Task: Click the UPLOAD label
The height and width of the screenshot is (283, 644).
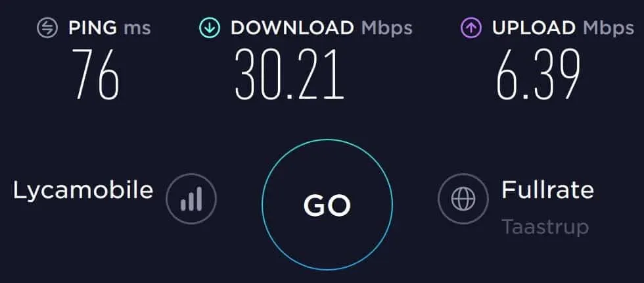Action: coord(534,28)
